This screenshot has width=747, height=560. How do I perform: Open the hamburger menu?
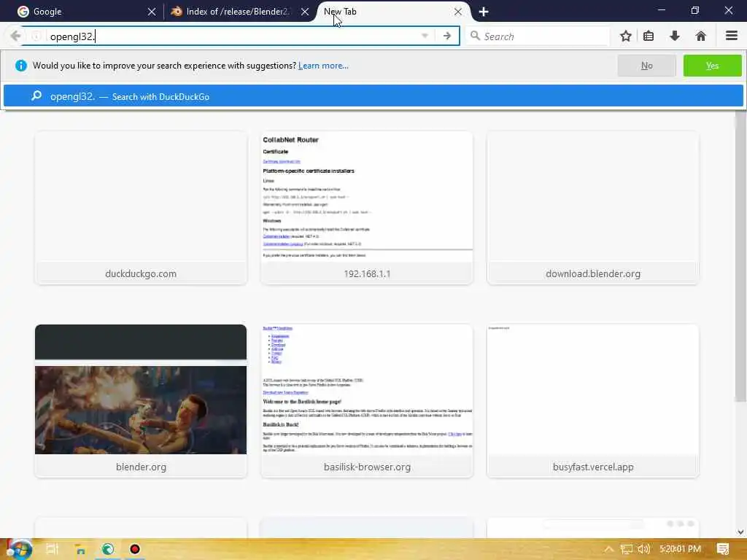pos(732,36)
